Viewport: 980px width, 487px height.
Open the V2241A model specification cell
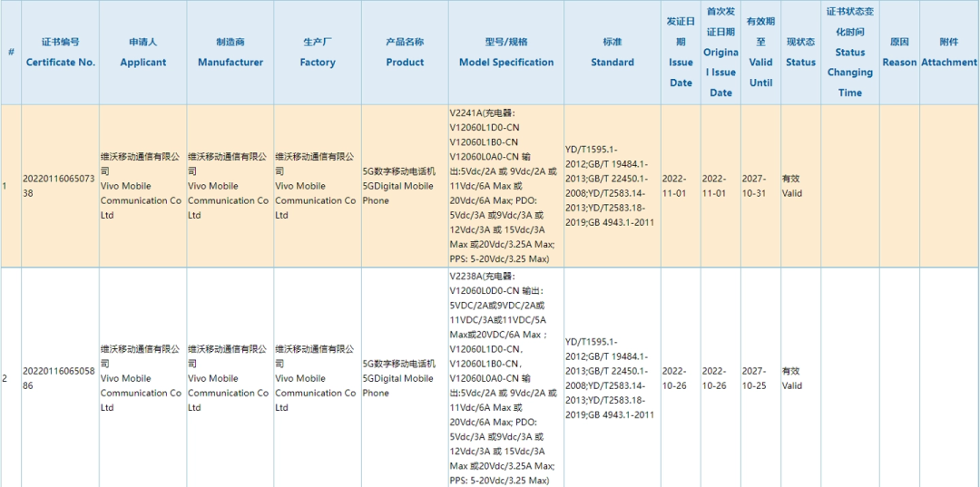point(506,185)
